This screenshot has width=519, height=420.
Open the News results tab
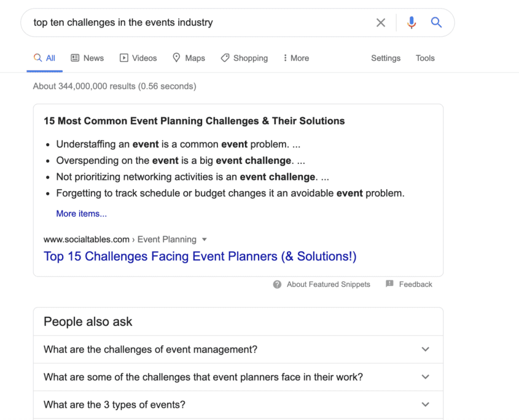87,58
